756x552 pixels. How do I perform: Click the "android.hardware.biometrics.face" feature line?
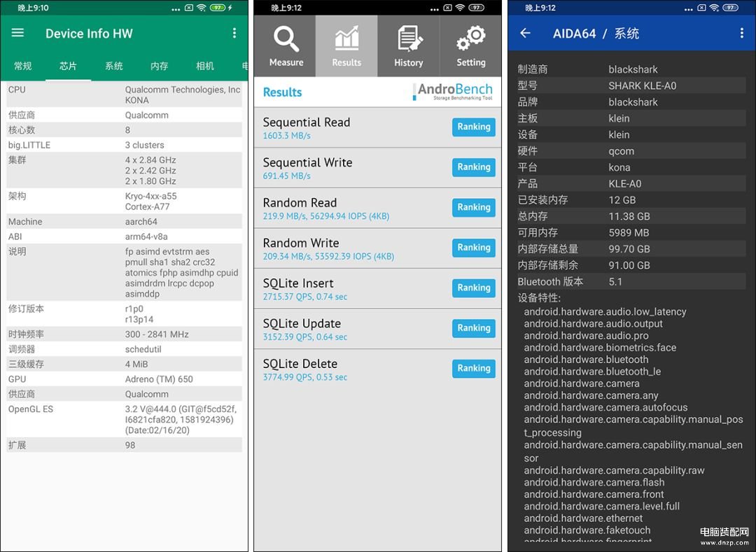[x=601, y=348]
